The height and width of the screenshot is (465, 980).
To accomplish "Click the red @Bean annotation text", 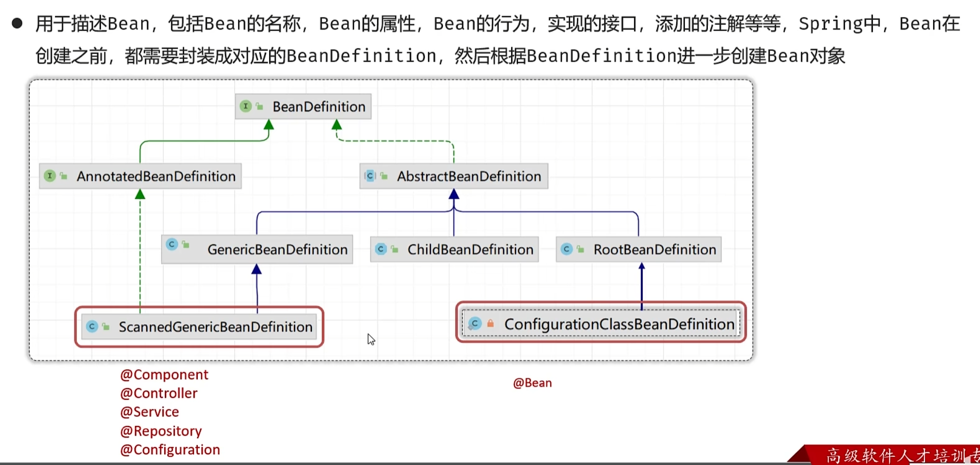I will pyautogui.click(x=532, y=383).
